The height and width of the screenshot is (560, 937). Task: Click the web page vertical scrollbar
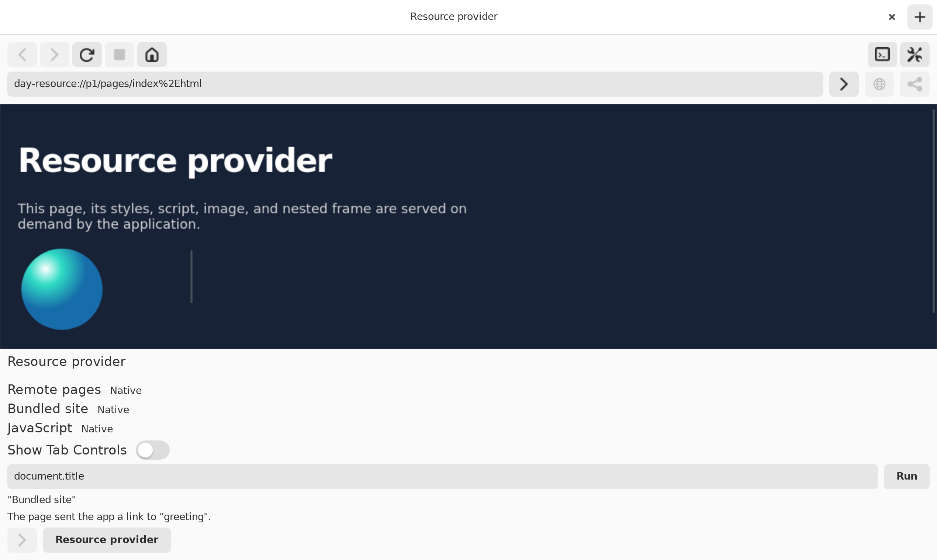click(934, 211)
